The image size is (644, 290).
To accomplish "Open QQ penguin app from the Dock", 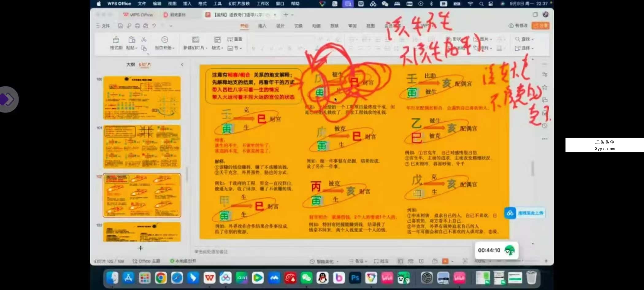I will [322, 278].
